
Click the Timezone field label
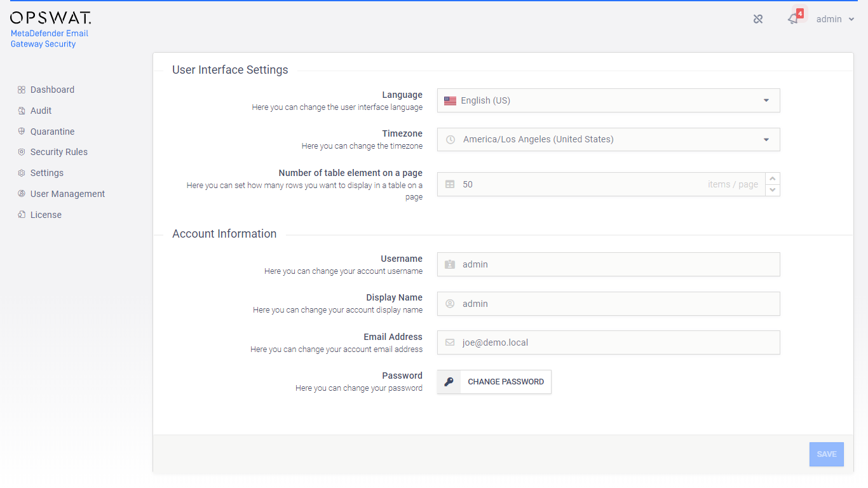point(402,133)
